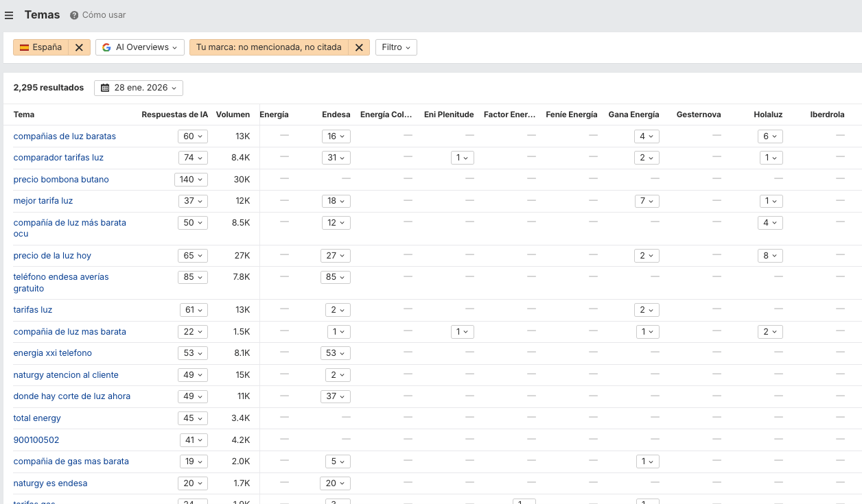The width and height of the screenshot is (862, 504).
Task: Open the topic 'compañías de luz baratas'
Action: pyautogui.click(x=65, y=136)
